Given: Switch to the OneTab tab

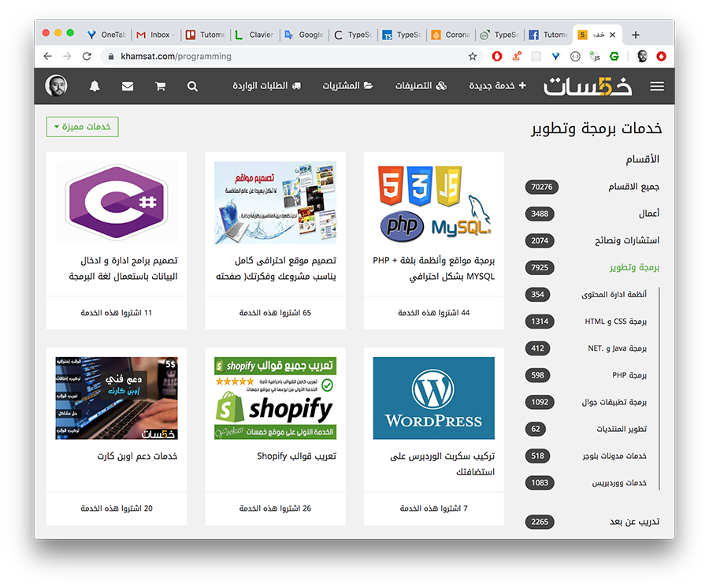Looking at the screenshot, I should 106,35.
